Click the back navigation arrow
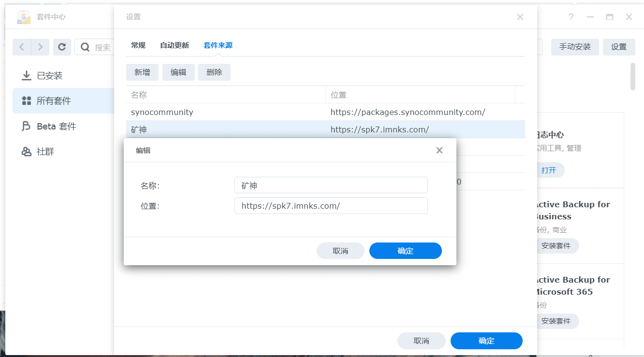Image resolution: width=644 pixels, height=357 pixels. [x=22, y=47]
